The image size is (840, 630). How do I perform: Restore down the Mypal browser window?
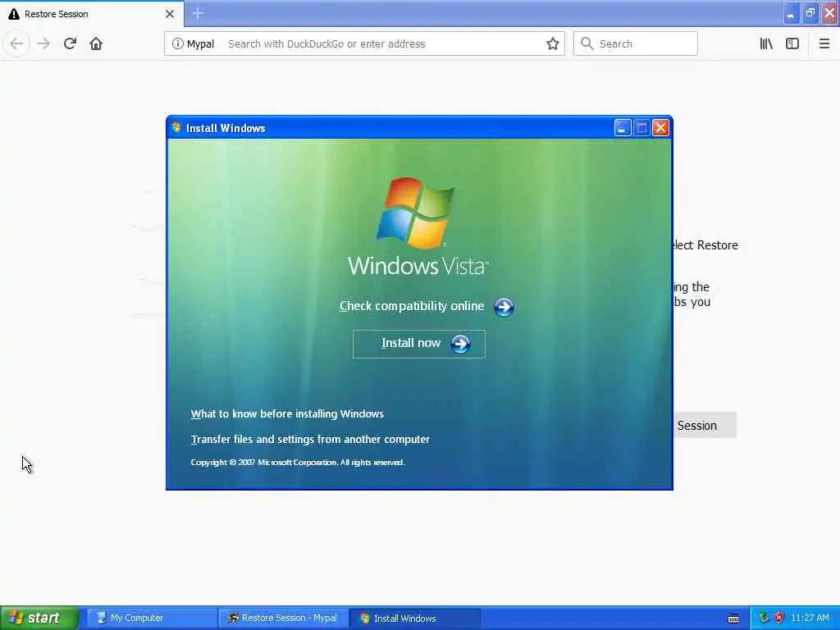(810, 13)
